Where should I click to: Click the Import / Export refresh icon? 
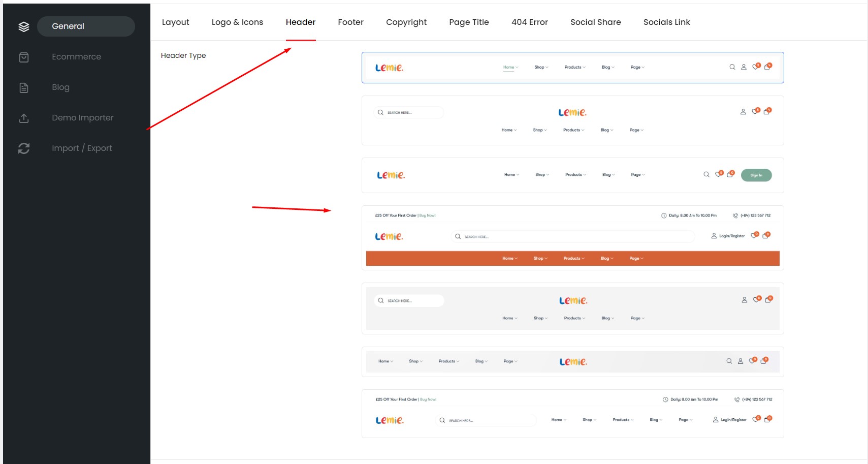click(x=24, y=148)
